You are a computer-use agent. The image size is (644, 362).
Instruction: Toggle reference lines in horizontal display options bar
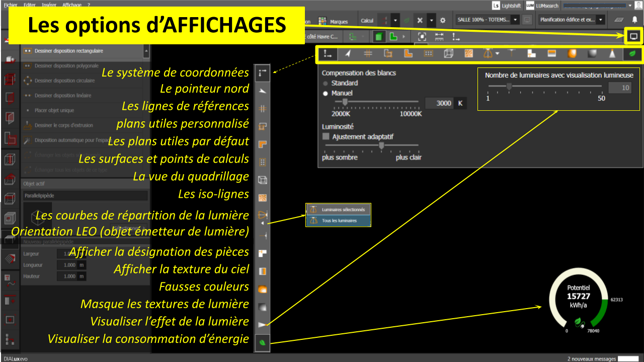point(368,54)
